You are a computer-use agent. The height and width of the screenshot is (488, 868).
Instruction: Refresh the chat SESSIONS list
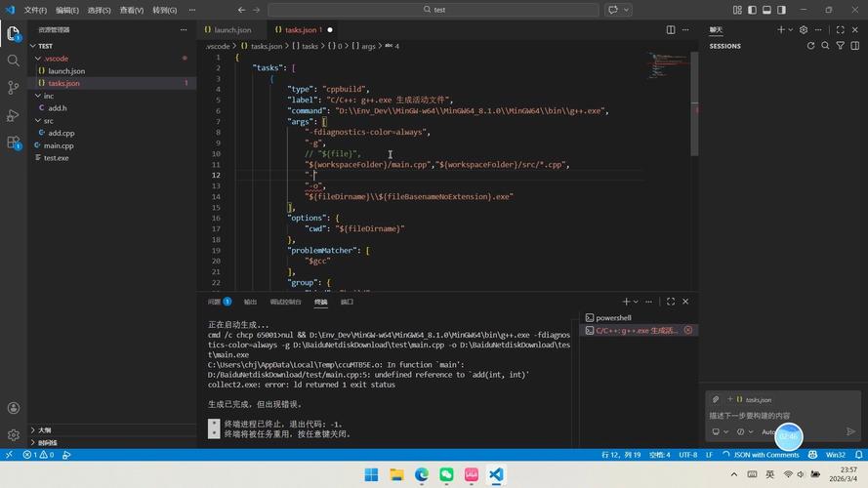coord(810,46)
